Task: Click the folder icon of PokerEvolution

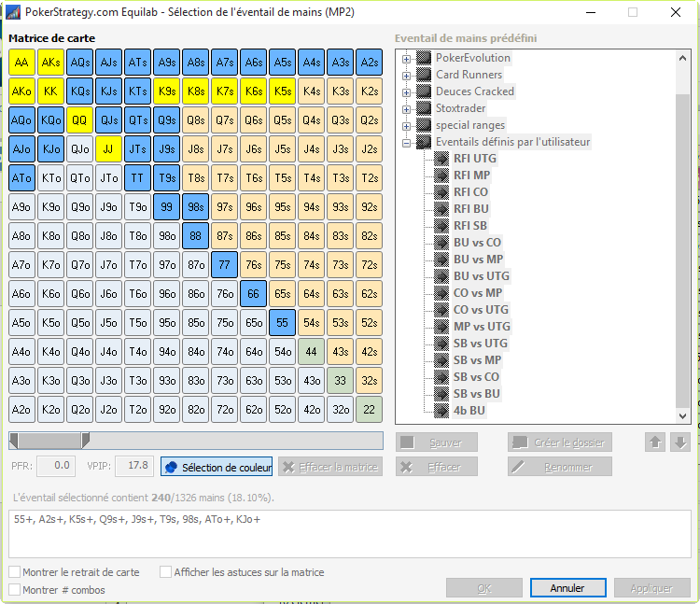Action: (x=424, y=58)
